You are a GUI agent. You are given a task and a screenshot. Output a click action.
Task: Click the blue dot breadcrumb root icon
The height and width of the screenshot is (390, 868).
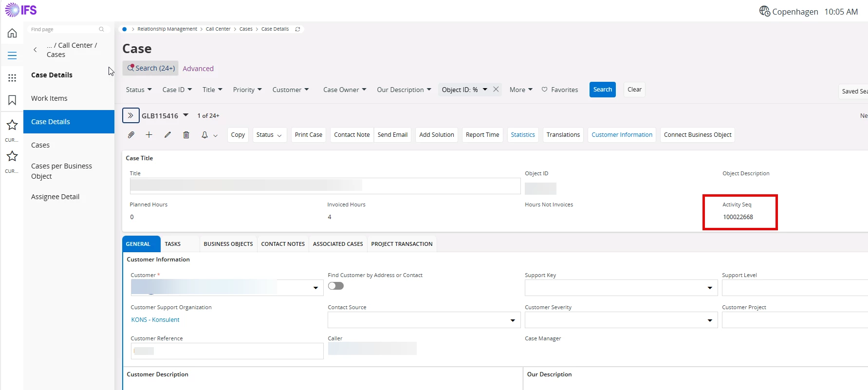(125, 29)
